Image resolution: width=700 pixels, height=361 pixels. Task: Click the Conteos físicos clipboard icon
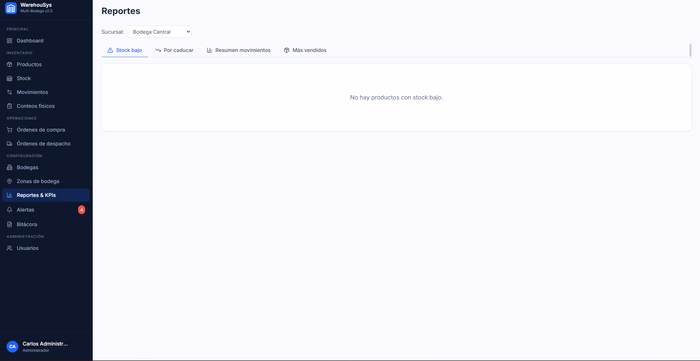click(x=9, y=106)
